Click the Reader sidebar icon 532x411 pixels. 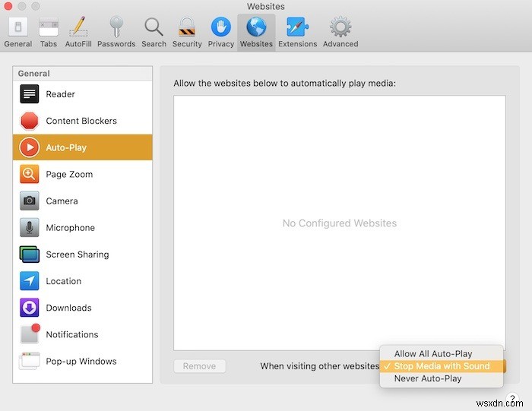tap(29, 94)
